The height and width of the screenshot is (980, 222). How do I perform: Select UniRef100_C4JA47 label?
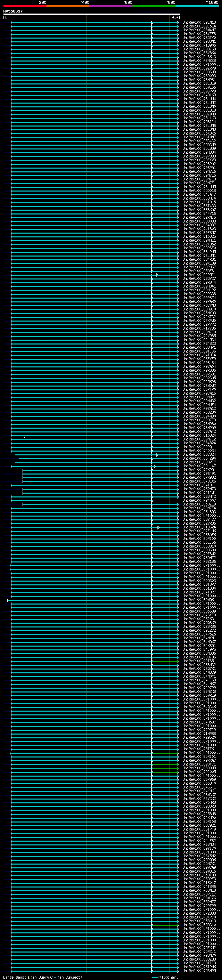[199, 194]
